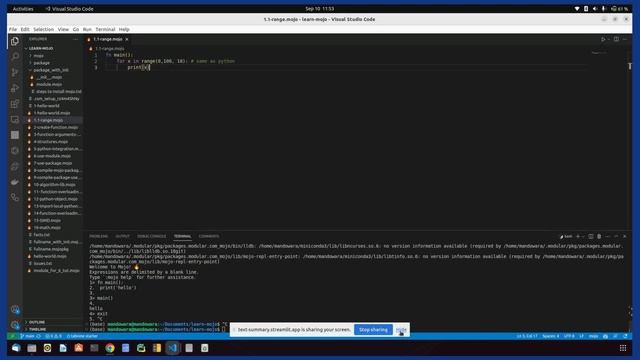Maximize the terminal panel size

click(x=616, y=236)
